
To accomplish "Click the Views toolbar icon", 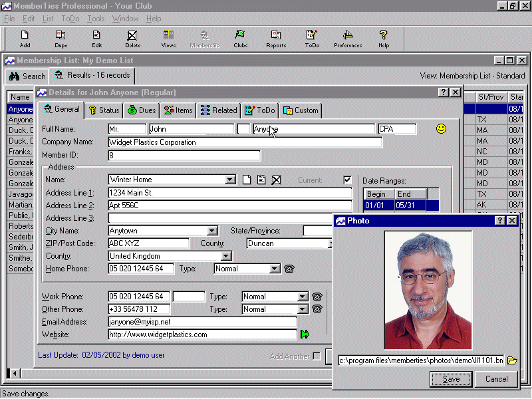I will tap(168, 38).
